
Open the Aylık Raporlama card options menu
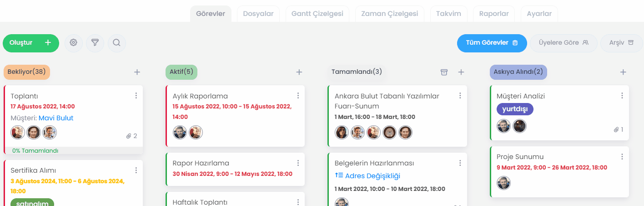pos(298,96)
